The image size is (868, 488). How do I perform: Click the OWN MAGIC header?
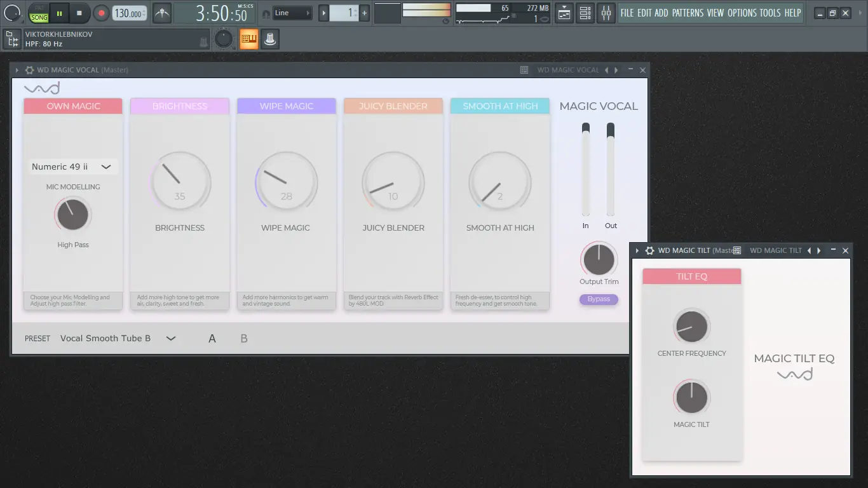point(73,106)
